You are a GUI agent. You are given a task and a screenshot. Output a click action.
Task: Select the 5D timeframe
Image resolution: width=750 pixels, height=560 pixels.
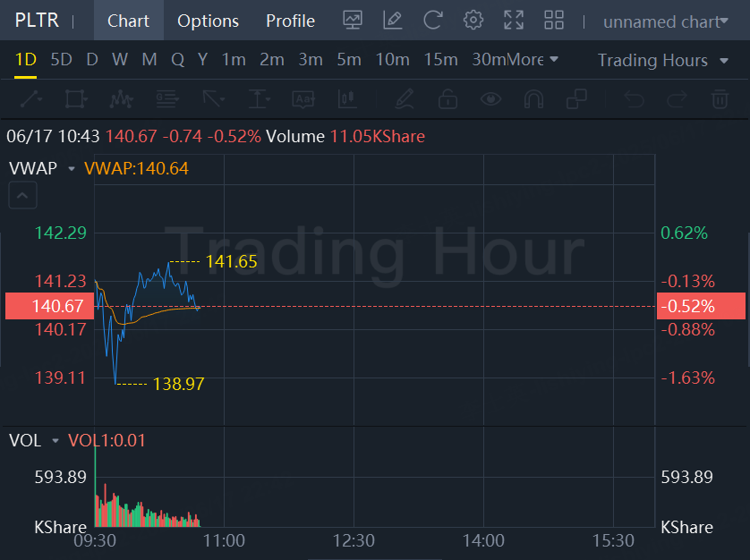point(61,59)
